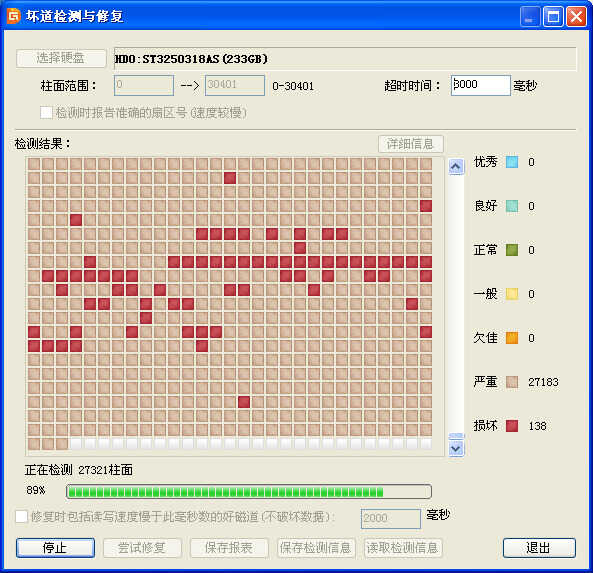This screenshot has height=573, width=593.
Task: Click the repair threshold field showing 2000
Action: pos(391,518)
